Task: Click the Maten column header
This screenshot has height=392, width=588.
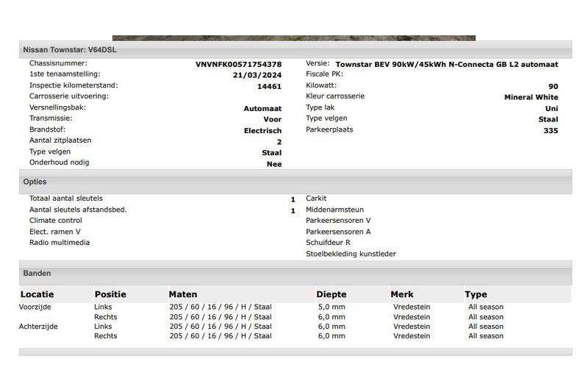Action: point(183,294)
